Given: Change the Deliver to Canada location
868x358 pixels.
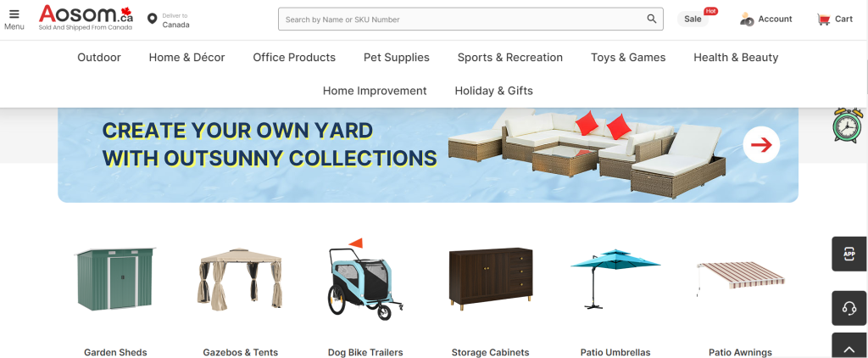Looking at the screenshot, I should [x=169, y=20].
